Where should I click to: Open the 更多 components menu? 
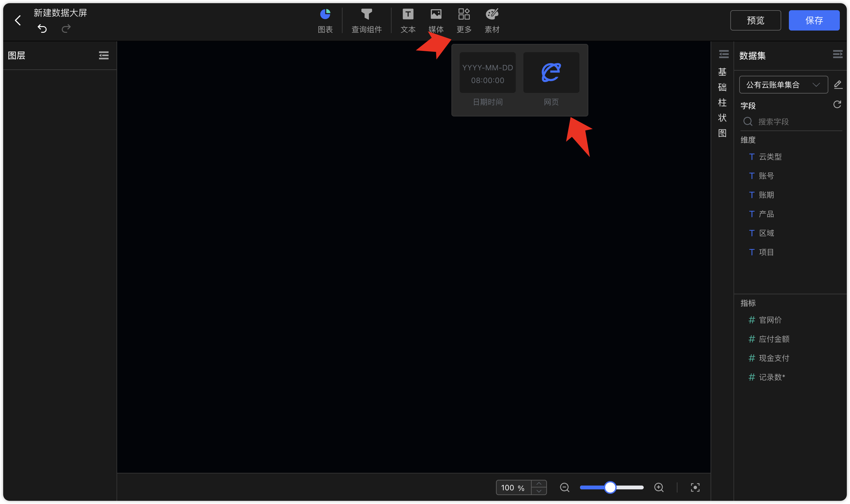pos(464,21)
